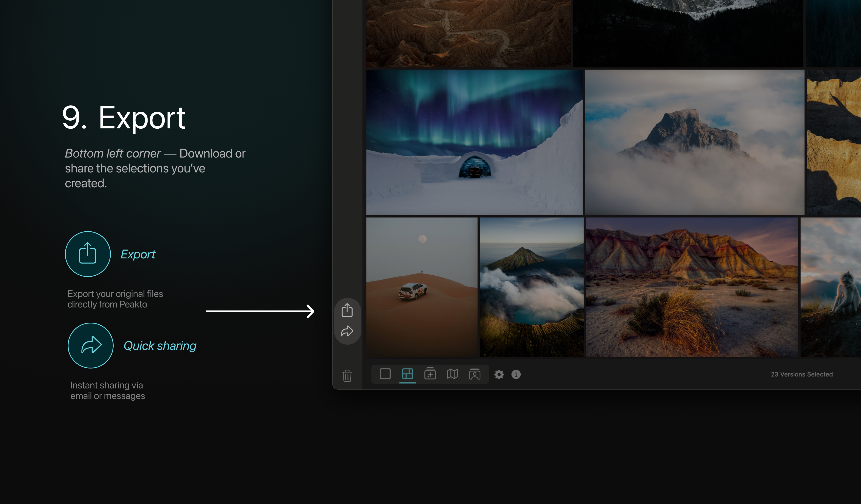Select the aurora borealis igloo photo

474,142
